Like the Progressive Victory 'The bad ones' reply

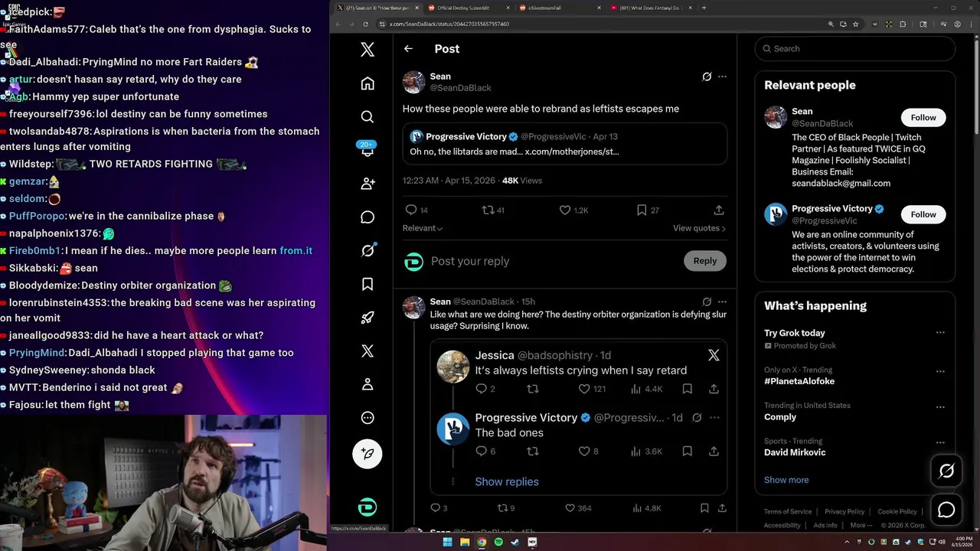point(588,452)
